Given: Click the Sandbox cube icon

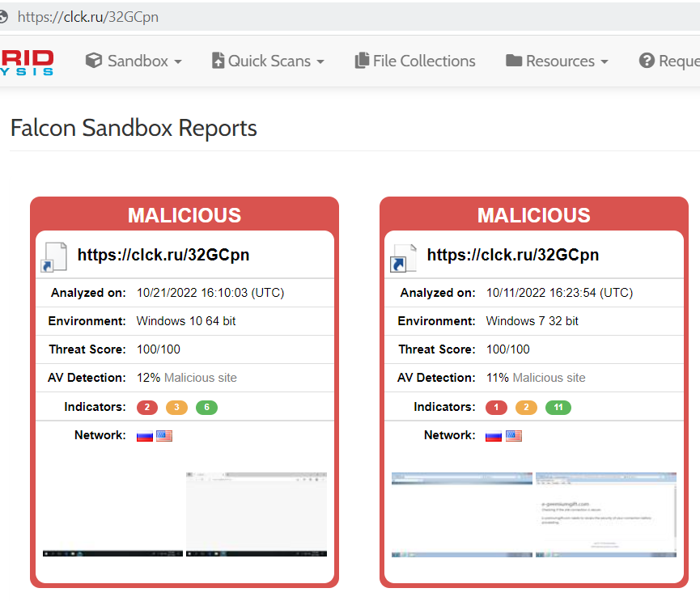Looking at the screenshot, I should [94, 60].
